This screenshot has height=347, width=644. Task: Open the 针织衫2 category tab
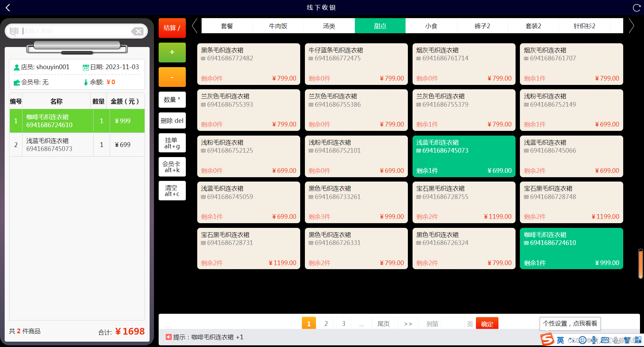pyautogui.click(x=584, y=26)
